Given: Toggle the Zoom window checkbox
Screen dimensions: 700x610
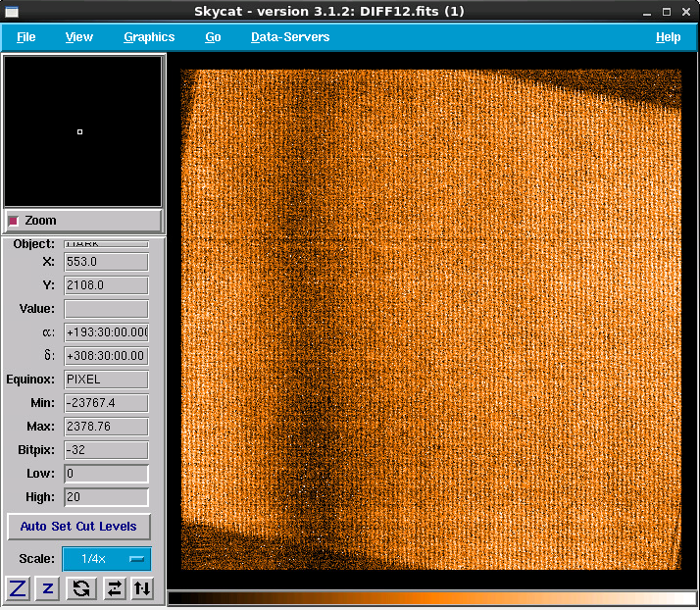Looking at the screenshot, I should click(x=14, y=221).
